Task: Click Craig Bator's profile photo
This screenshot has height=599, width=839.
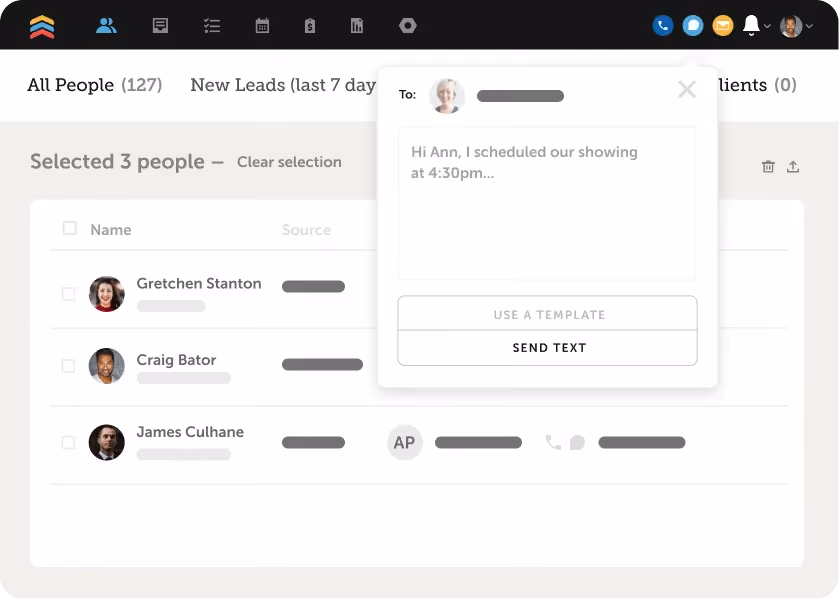Action: (x=106, y=366)
